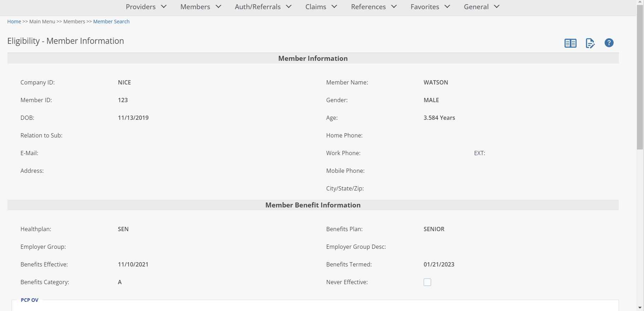Open the Members menu in navigation bar
Image resolution: width=644 pixels, height=311 pixels.
(195, 7)
